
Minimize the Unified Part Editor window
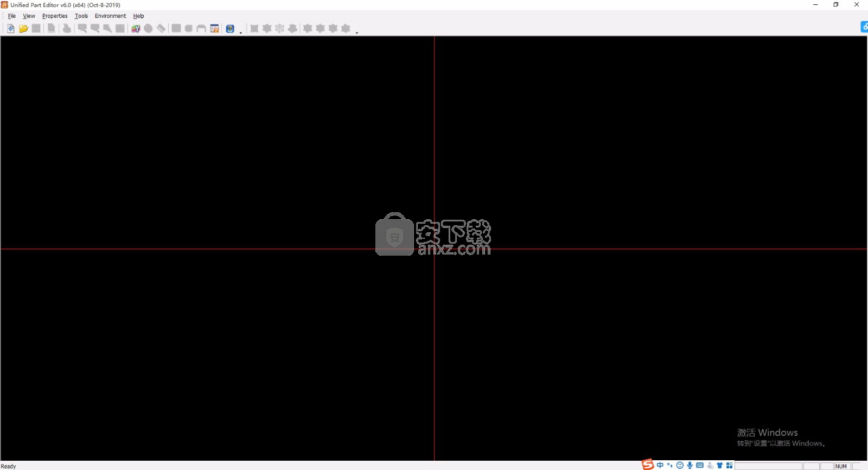tap(815, 5)
